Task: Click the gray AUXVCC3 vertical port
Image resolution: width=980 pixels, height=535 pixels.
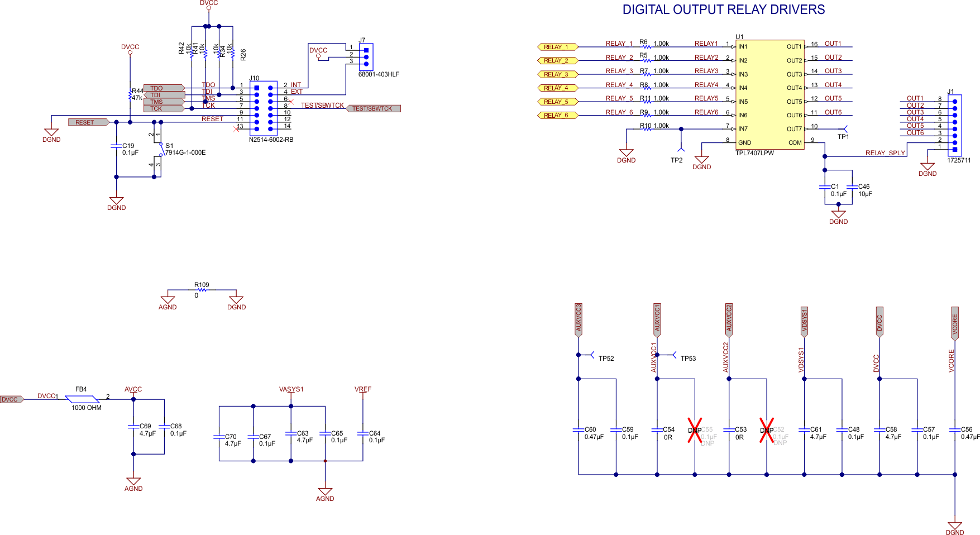Action: click(x=579, y=320)
